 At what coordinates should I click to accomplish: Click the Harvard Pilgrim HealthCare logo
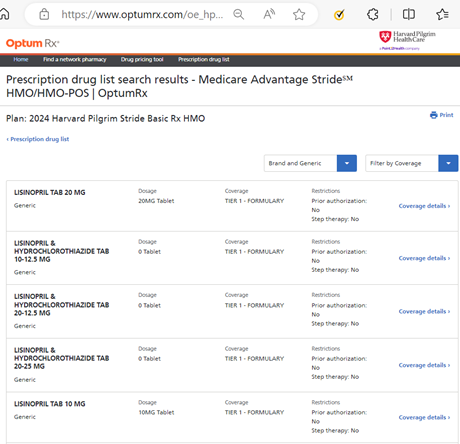pyautogui.click(x=407, y=40)
